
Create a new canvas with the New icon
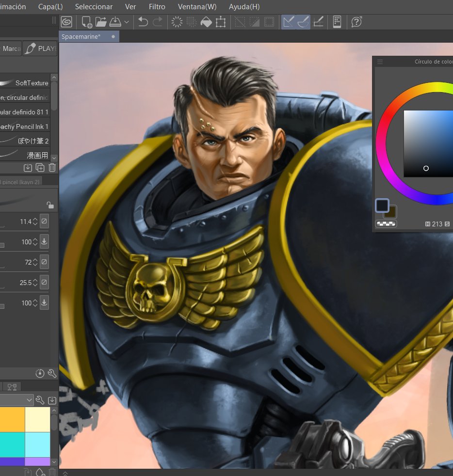point(87,22)
